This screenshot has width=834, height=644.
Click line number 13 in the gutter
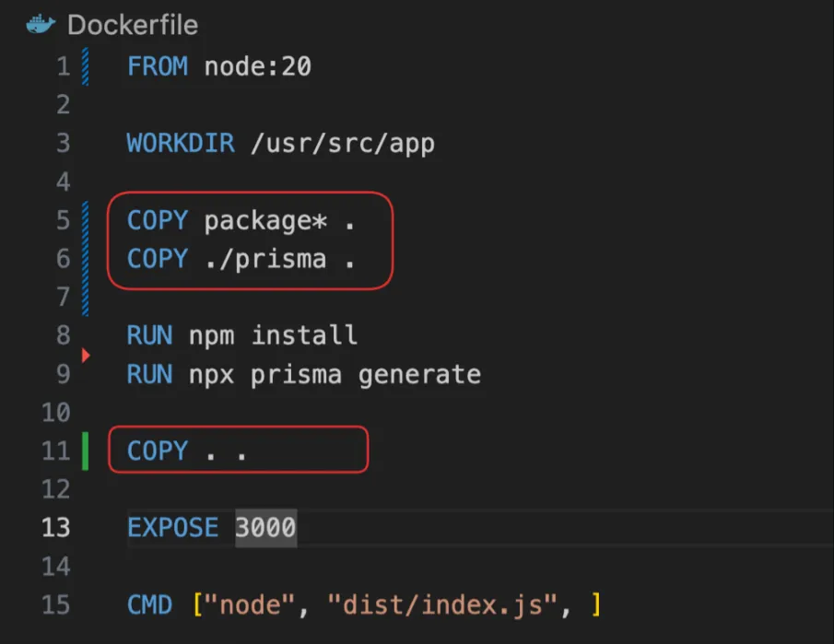pos(56,528)
